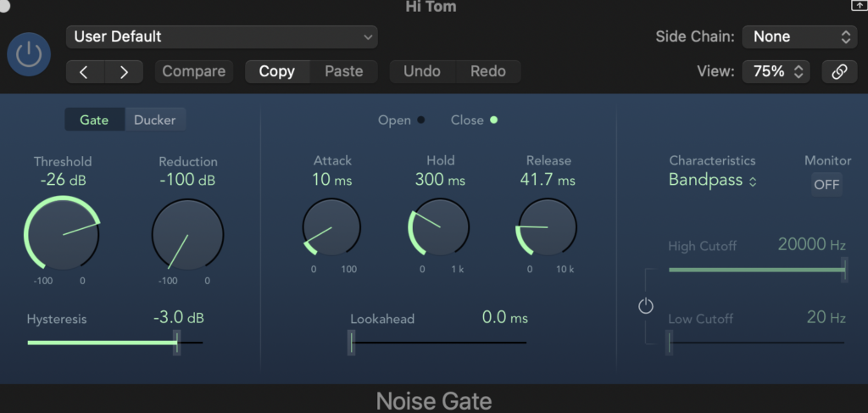Toggle the sidechain filter power icon
The image size is (868, 413).
646,306
